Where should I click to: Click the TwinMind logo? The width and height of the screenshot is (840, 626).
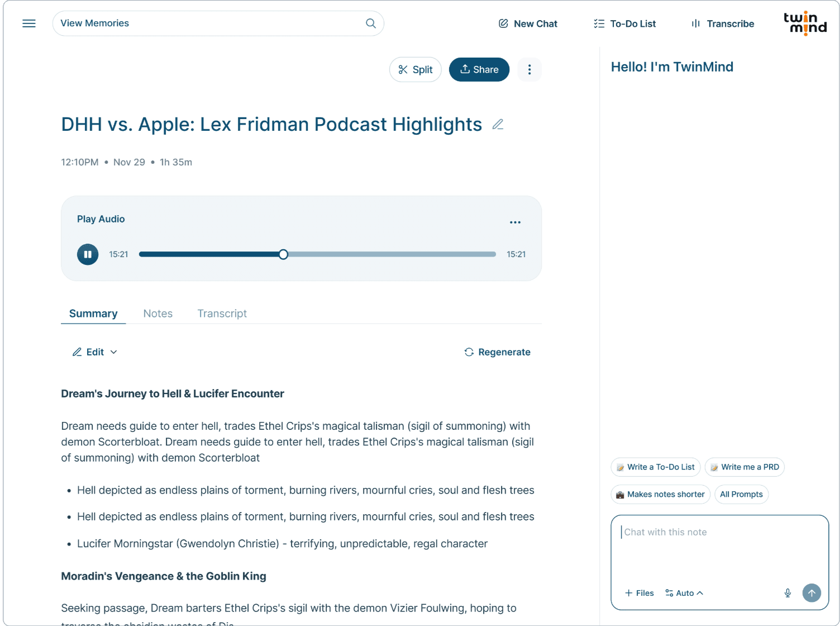pos(805,23)
